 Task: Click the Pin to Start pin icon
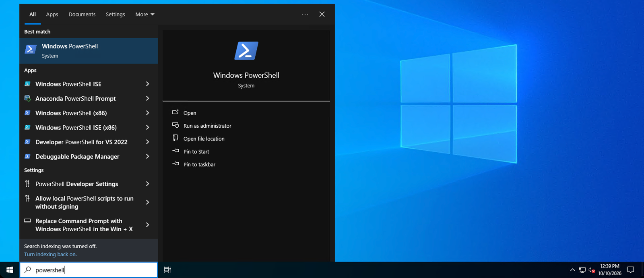[175, 151]
